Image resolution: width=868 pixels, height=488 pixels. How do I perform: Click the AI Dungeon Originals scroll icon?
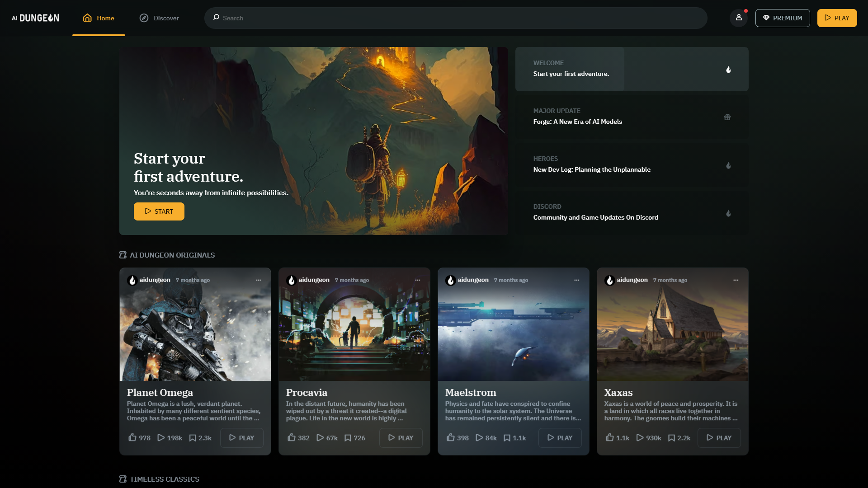coord(123,255)
